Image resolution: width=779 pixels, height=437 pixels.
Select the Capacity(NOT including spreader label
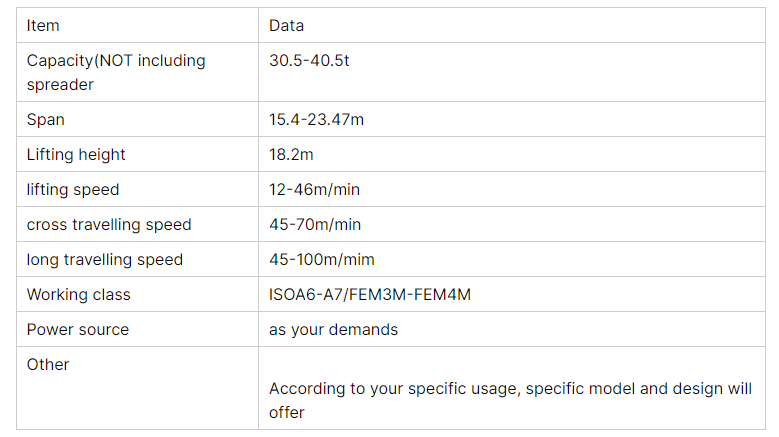(x=115, y=72)
